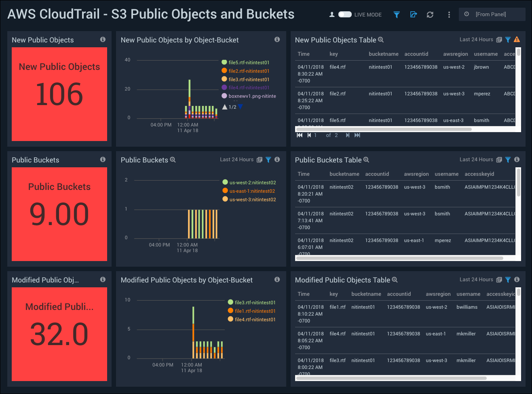Open the [From Panel] time range selector
Screen dimensions: 532x394
tap(492, 15)
